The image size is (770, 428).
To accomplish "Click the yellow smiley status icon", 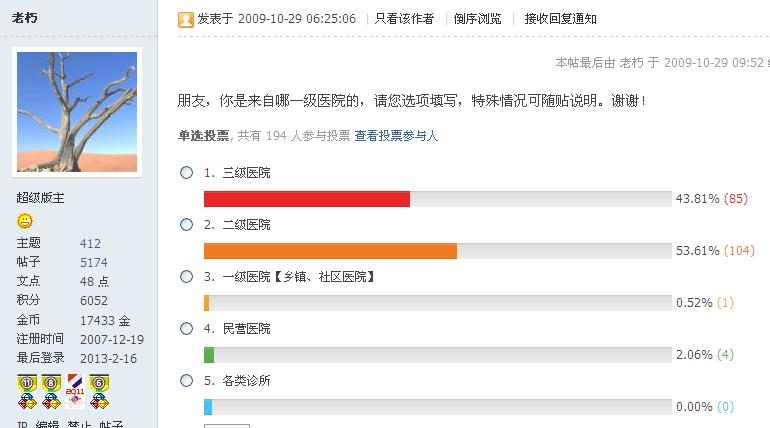I will click(x=25, y=221).
